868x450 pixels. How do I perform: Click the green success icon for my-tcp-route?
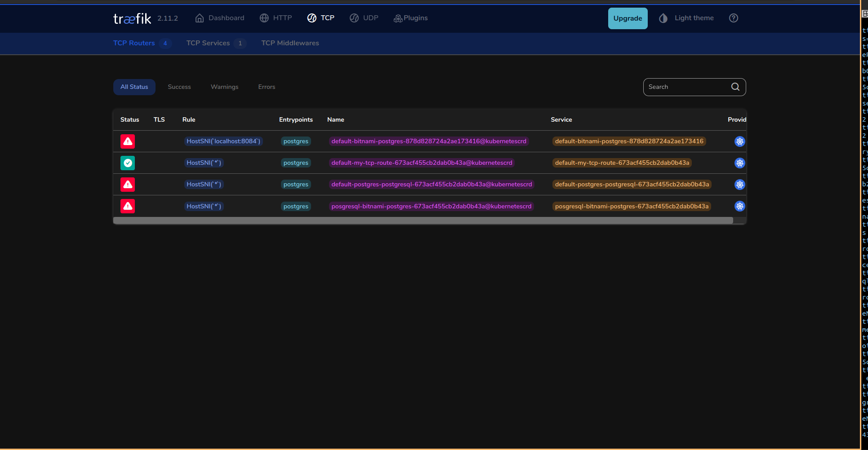click(x=128, y=163)
